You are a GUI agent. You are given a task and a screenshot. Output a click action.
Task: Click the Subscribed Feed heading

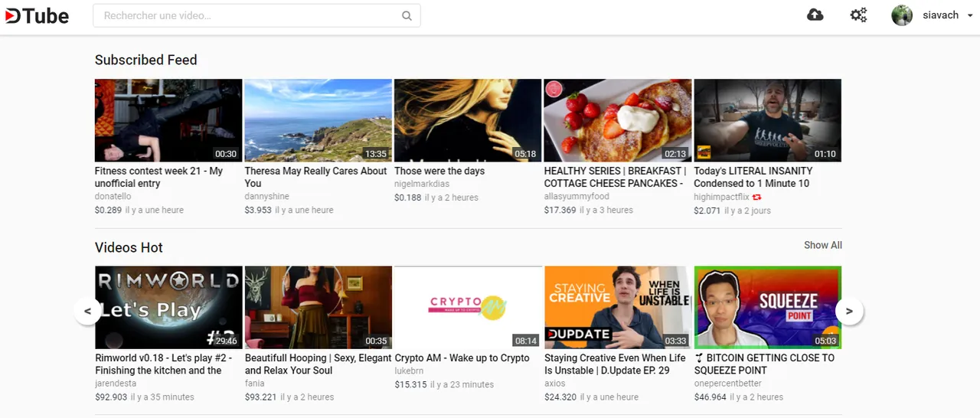coord(146,60)
